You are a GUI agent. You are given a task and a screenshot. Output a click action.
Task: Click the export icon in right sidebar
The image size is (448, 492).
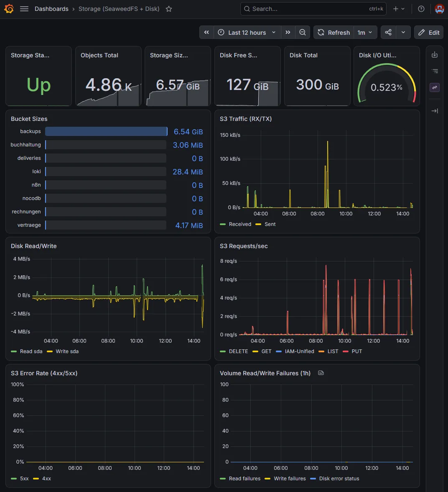click(435, 54)
